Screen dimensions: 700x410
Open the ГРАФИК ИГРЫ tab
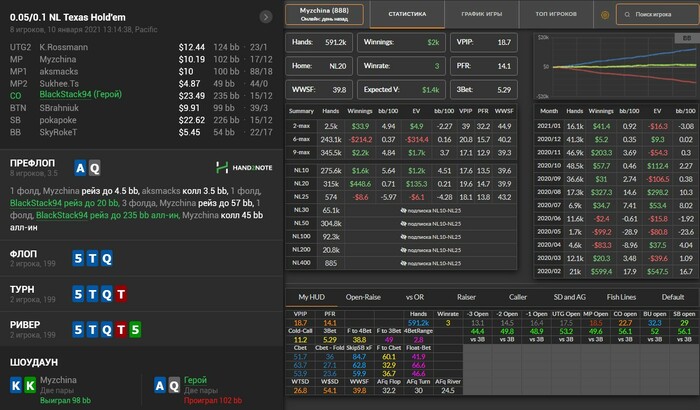point(482,14)
